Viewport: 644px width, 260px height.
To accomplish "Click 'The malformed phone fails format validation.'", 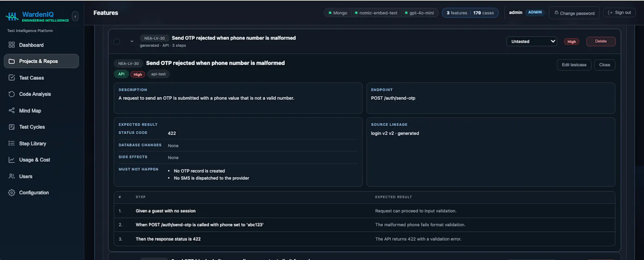I will (x=420, y=225).
